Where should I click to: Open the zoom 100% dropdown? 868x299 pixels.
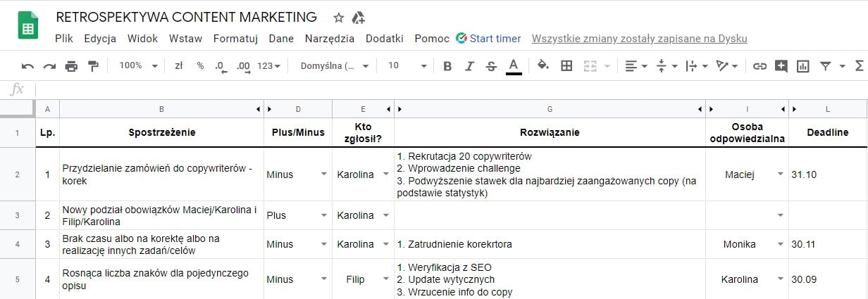(138, 65)
